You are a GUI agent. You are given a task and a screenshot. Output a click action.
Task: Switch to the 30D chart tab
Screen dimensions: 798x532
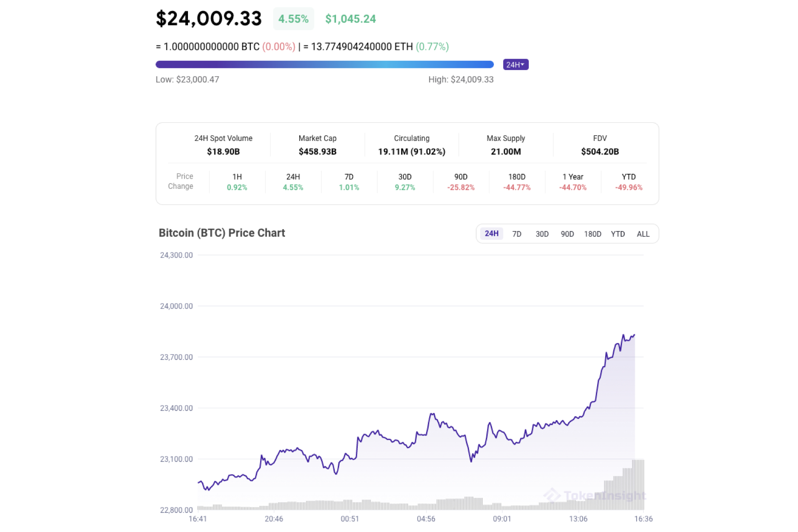coord(541,234)
